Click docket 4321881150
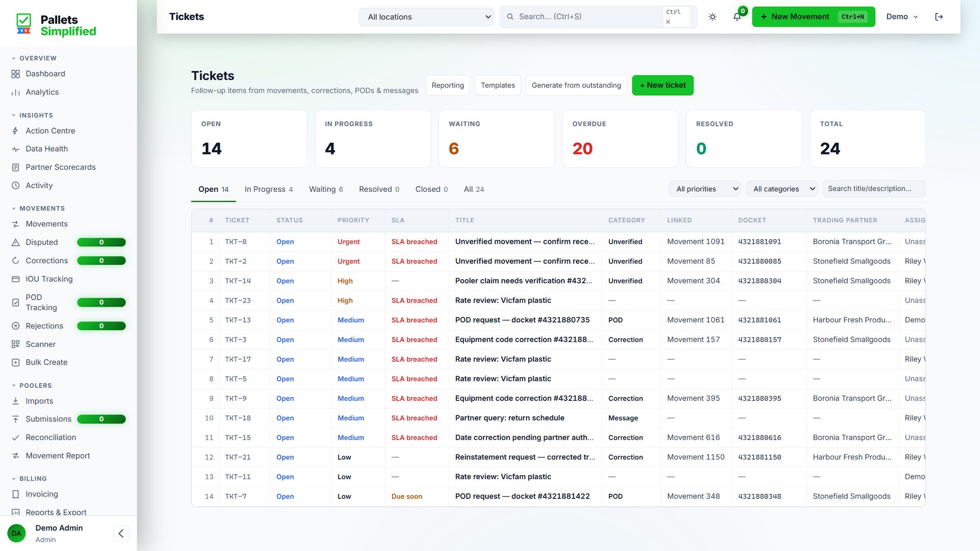This screenshot has width=980, height=551. point(759,457)
